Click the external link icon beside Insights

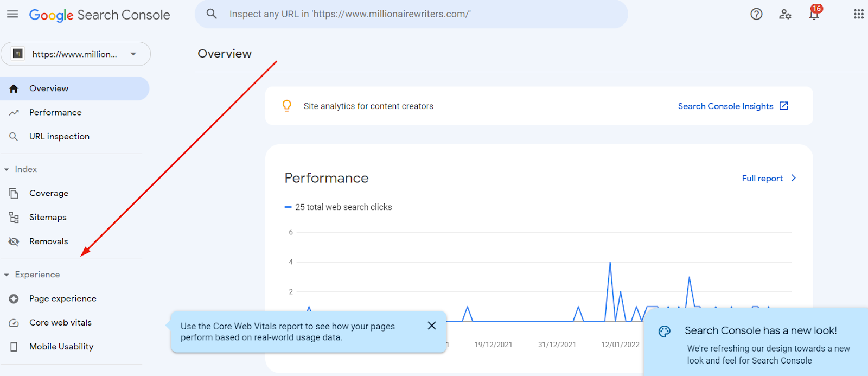pos(784,106)
